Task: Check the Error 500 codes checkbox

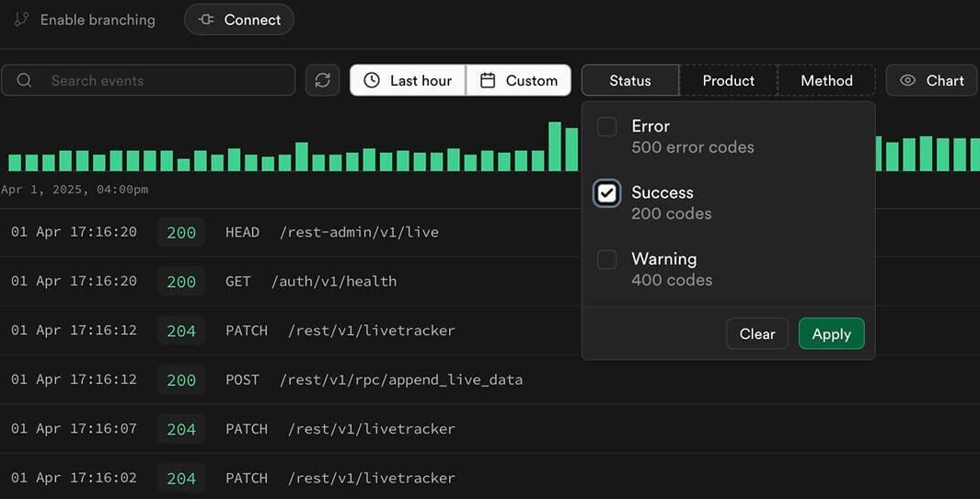Action: (607, 127)
